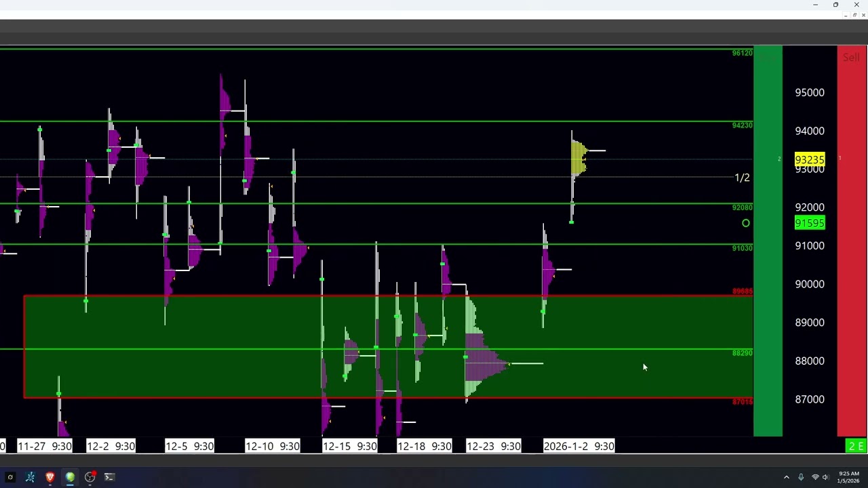Open the volume speaker tray icon
The height and width of the screenshot is (488, 868).
(x=825, y=477)
